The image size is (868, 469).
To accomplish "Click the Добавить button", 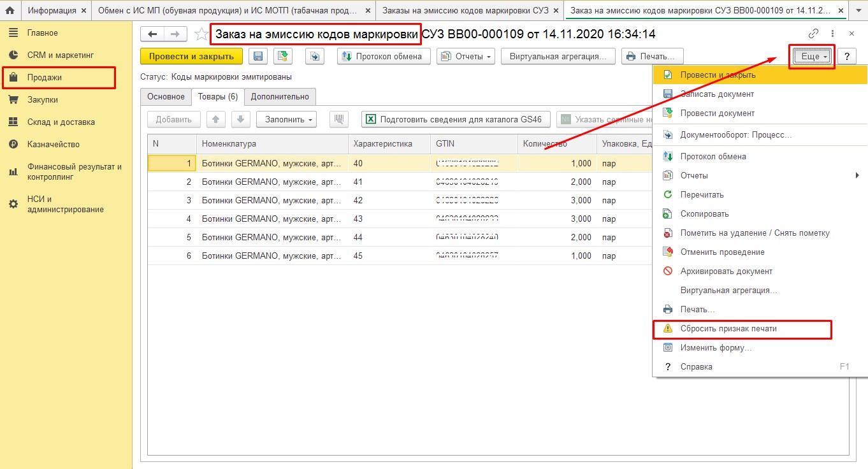I will (173, 119).
